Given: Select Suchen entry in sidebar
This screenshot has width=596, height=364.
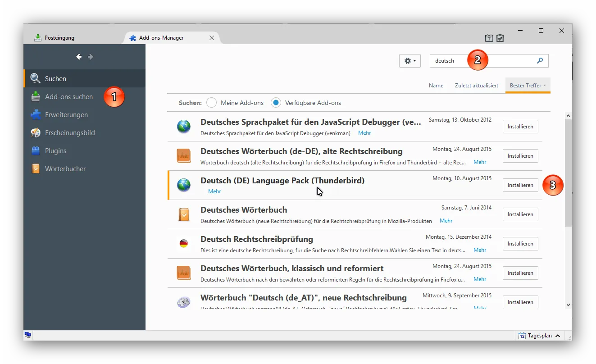Looking at the screenshot, I should (x=85, y=78).
